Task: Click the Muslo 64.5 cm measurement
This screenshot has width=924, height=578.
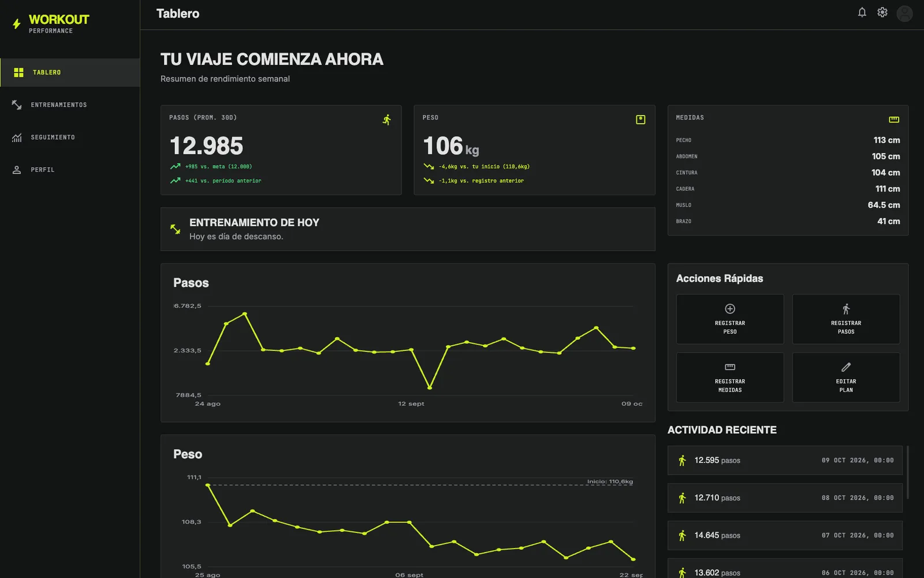Action: pyautogui.click(x=788, y=205)
